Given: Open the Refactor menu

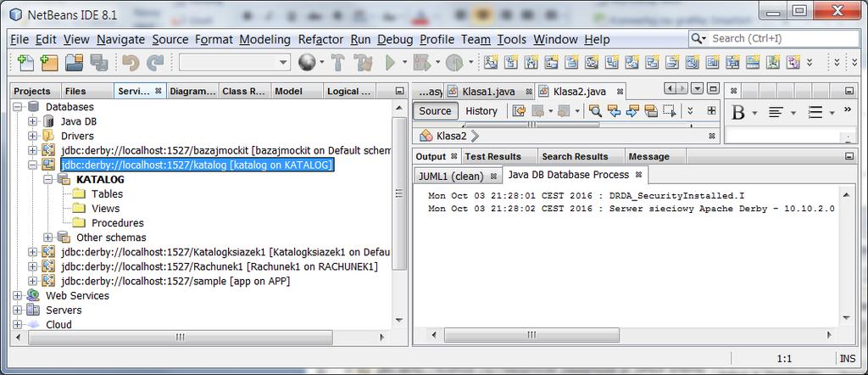Looking at the screenshot, I should point(320,39).
